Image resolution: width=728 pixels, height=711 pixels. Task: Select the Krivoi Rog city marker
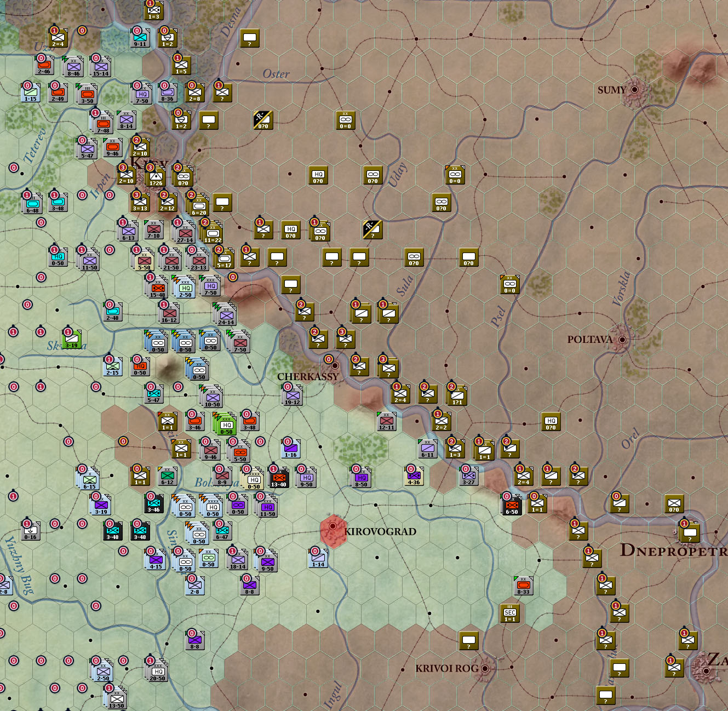[485, 668]
